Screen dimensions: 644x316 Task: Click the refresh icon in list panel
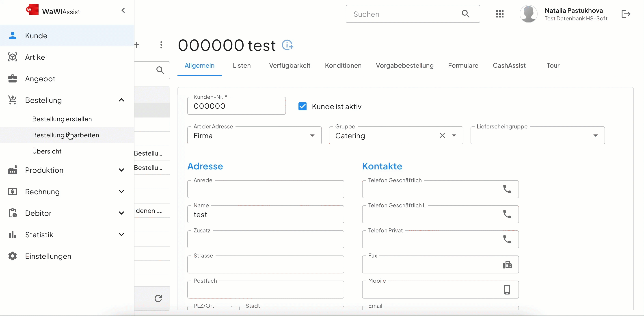coord(158,298)
